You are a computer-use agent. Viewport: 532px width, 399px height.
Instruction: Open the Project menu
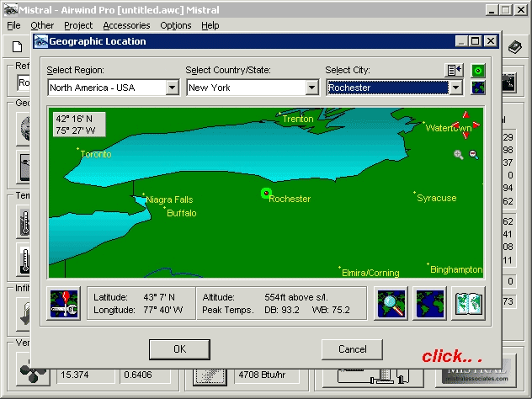tap(78, 25)
